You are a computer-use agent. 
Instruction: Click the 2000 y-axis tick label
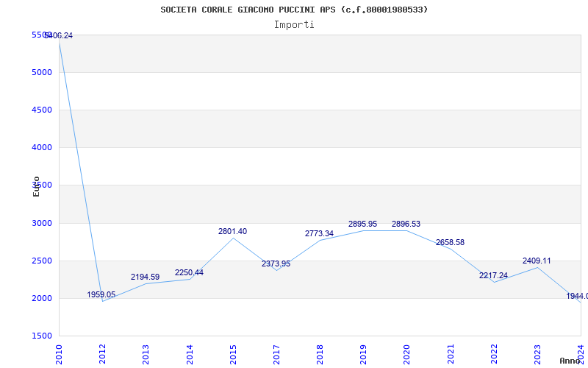(41, 298)
